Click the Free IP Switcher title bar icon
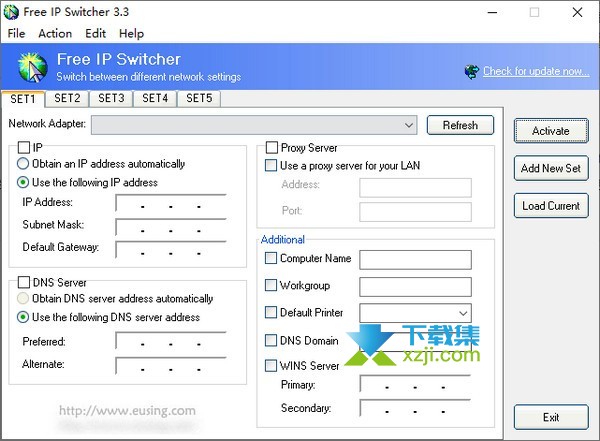 (x=11, y=12)
